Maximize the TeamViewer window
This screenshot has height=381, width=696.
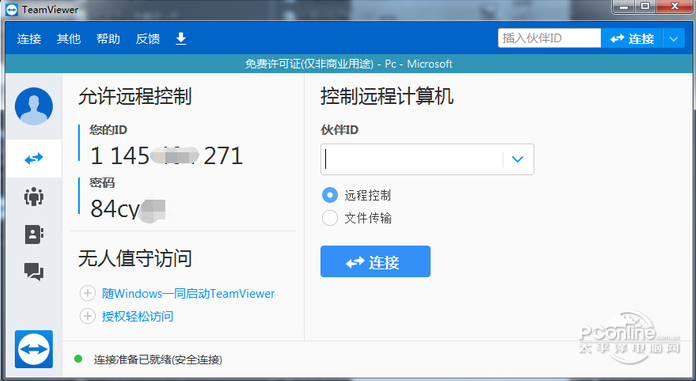pos(645,7)
